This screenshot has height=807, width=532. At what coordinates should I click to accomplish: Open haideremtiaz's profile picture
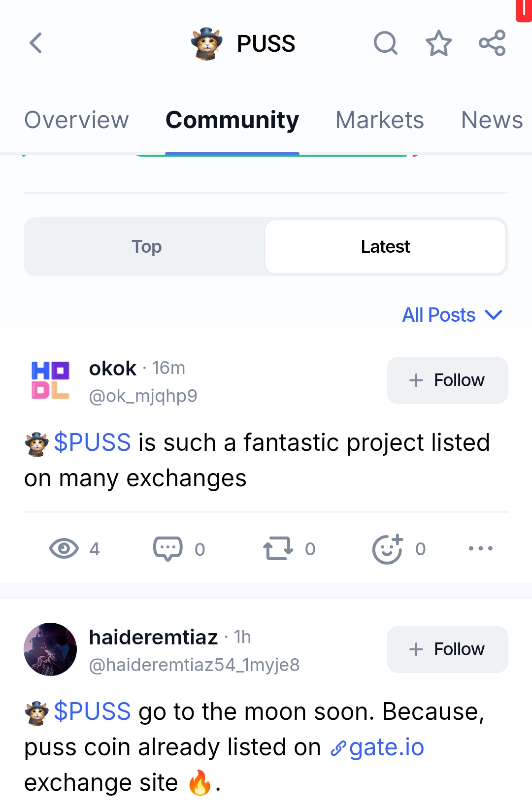(50, 649)
